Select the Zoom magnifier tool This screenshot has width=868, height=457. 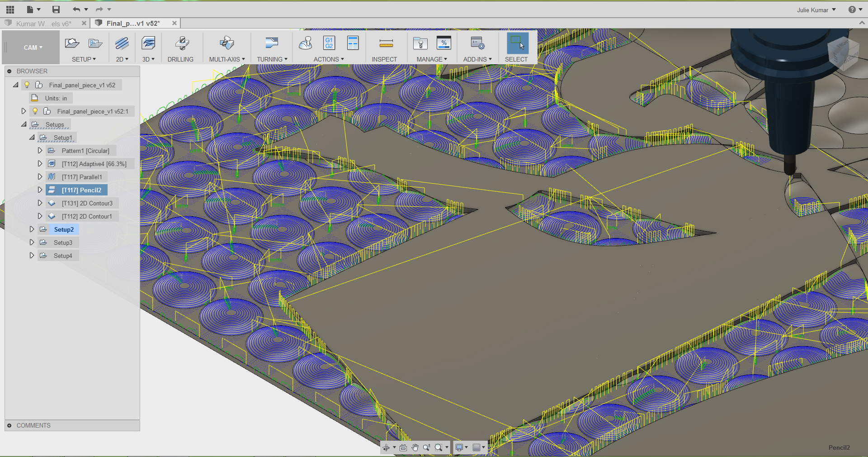pos(427,447)
